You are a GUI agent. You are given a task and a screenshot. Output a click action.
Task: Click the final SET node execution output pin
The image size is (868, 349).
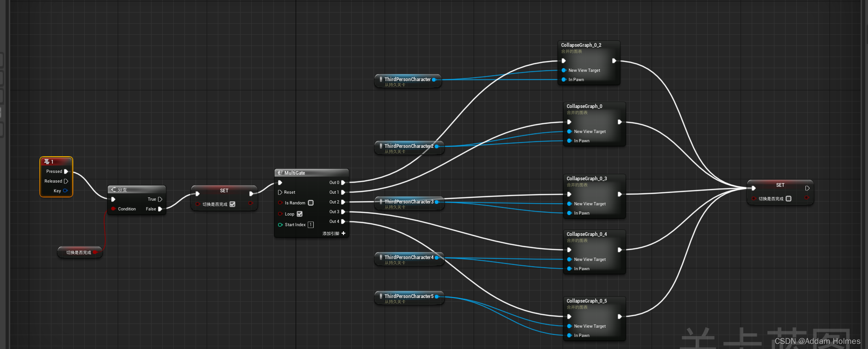tap(807, 188)
